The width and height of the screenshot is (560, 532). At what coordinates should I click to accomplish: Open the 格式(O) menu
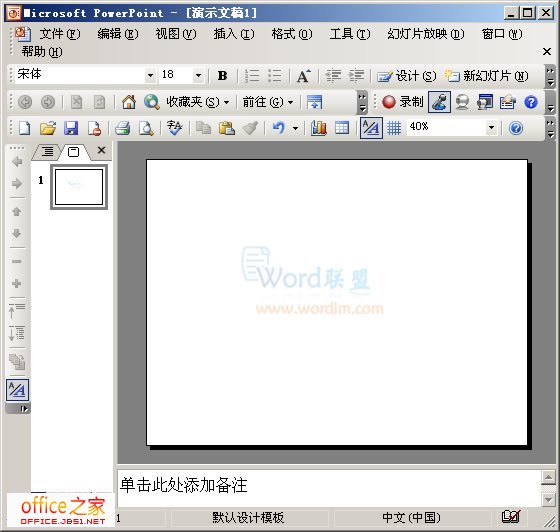point(292,34)
